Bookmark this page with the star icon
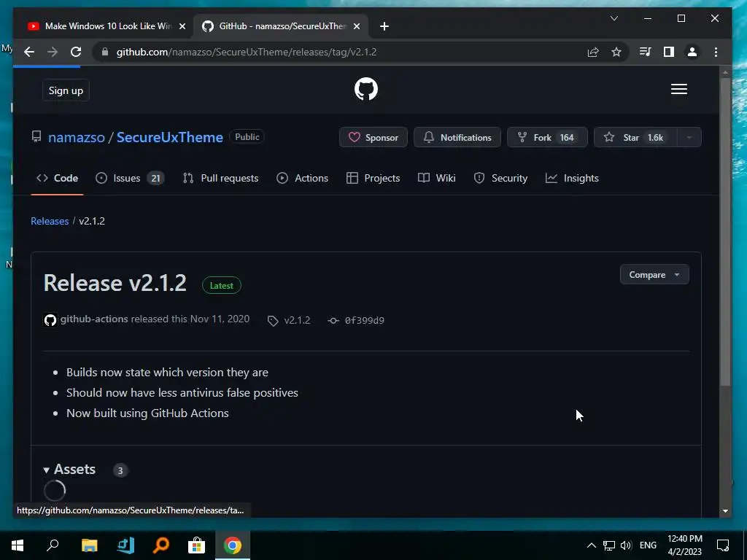The width and height of the screenshot is (747, 560). (616, 52)
